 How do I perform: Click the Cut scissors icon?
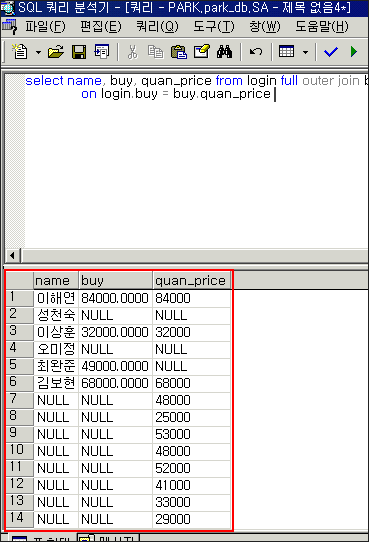[x=132, y=52]
